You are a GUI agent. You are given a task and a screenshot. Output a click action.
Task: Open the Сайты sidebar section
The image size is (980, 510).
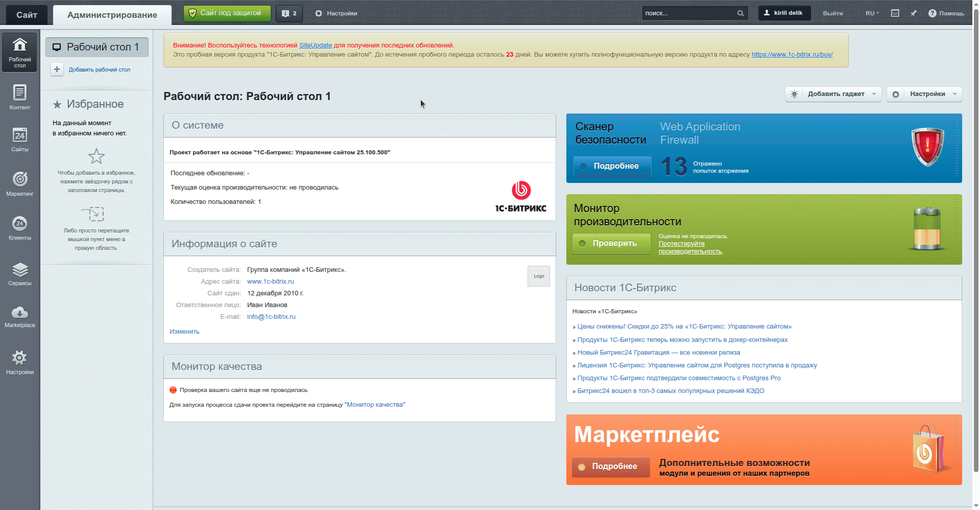[19, 140]
